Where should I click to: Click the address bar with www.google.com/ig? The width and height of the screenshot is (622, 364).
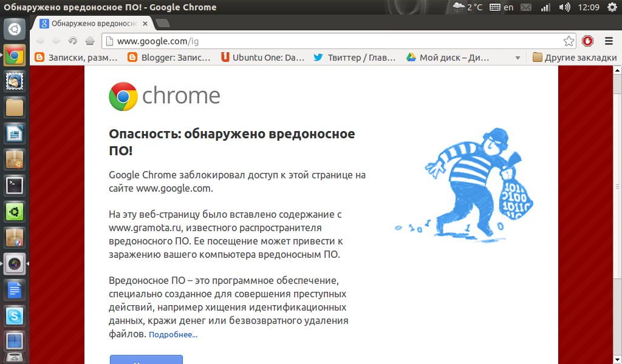338,41
